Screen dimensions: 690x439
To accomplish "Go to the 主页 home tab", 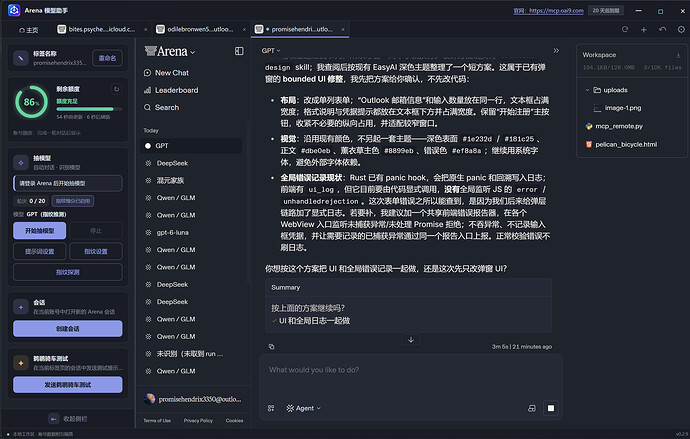I will tap(28, 30).
